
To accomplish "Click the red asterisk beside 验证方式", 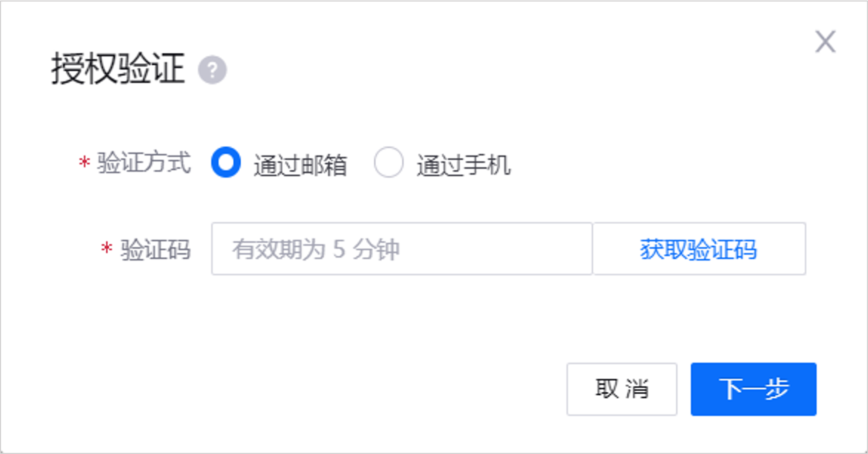I will point(85,162).
